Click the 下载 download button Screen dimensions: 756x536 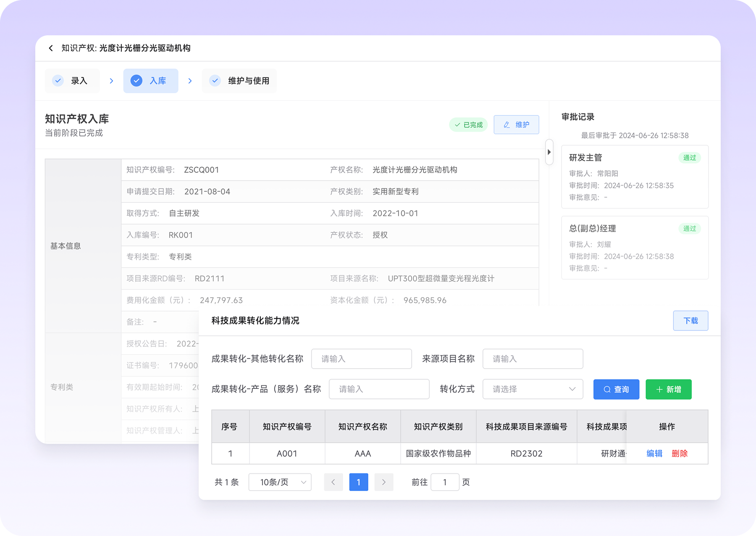[690, 321]
